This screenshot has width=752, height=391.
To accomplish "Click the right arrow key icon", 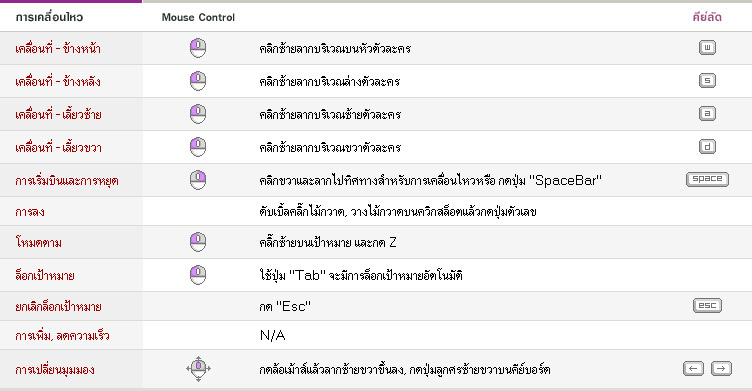I will tap(721, 368).
